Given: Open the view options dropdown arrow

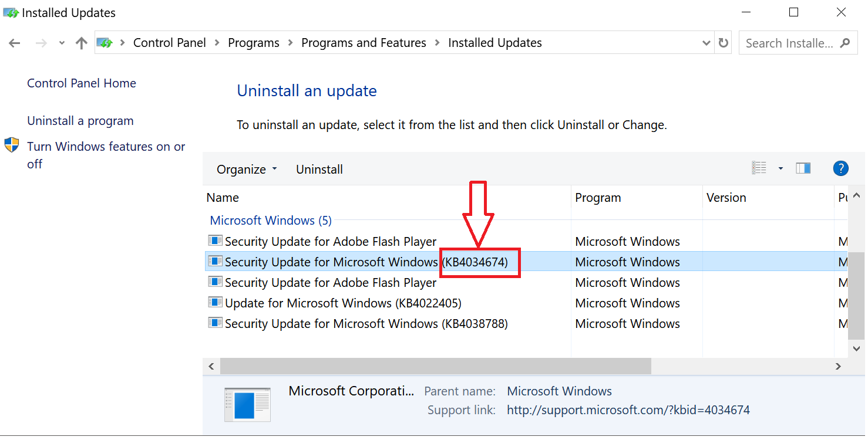Looking at the screenshot, I should (780, 169).
